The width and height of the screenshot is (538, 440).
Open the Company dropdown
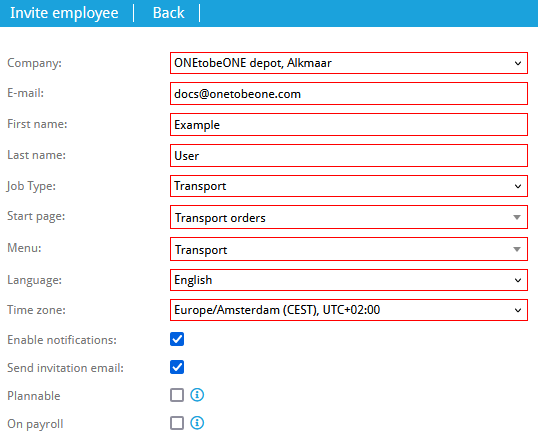point(349,63)
